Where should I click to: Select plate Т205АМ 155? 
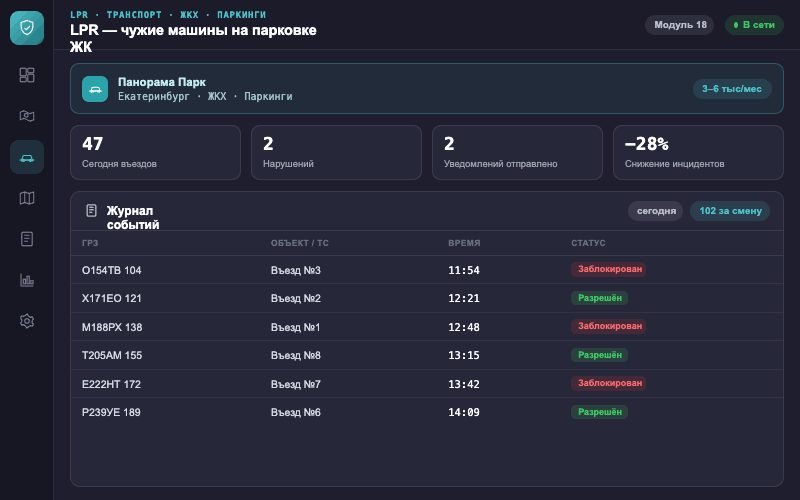pos(112,355)
